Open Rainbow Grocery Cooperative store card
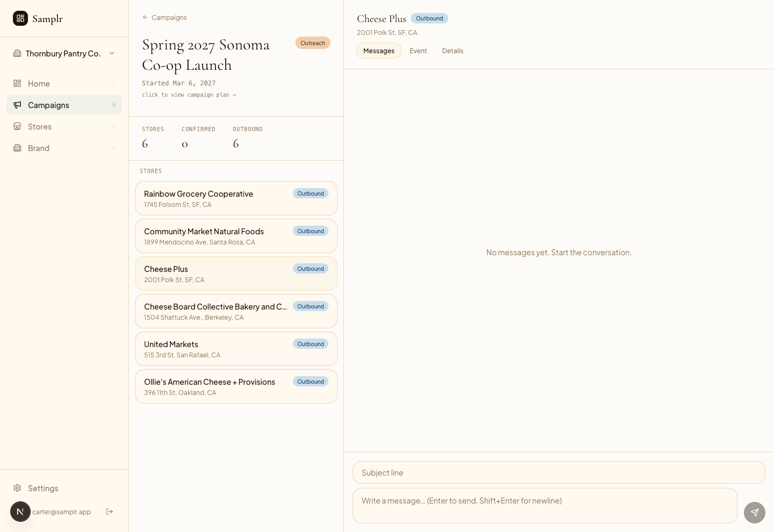 click(236, 198)
